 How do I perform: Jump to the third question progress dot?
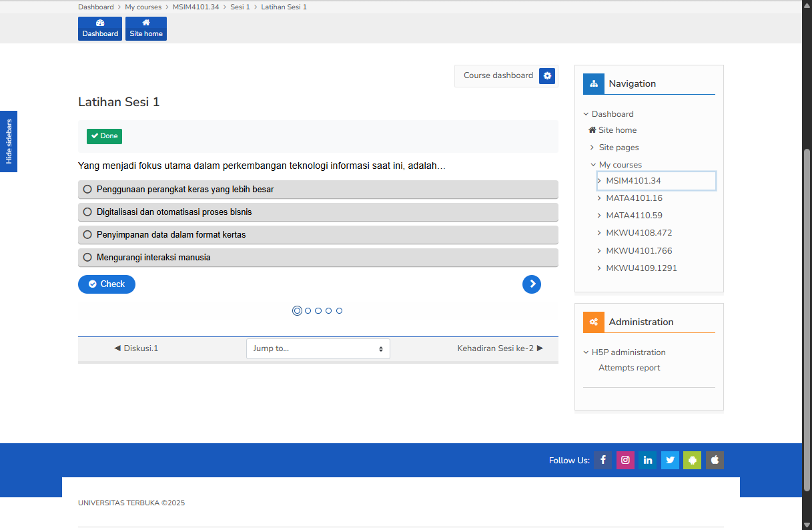point(318,311)
